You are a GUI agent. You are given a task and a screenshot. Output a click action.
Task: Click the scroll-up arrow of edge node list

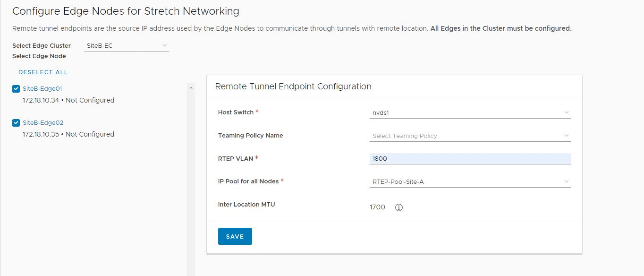191,87
